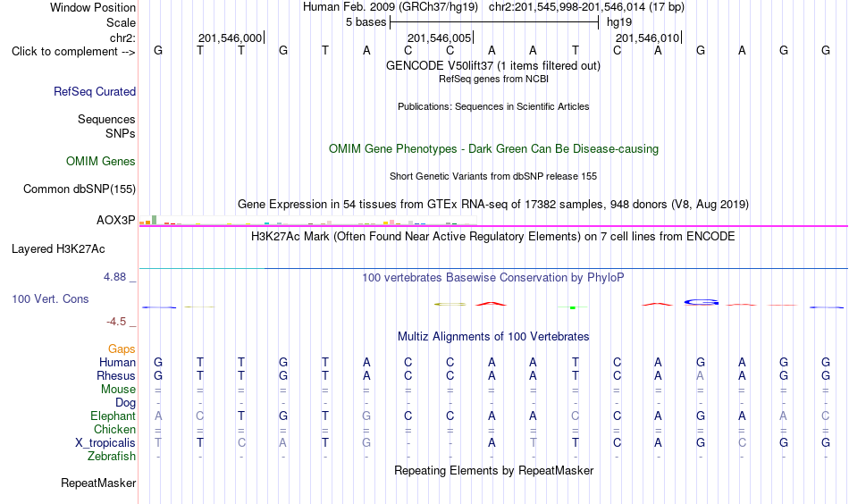Click 'Short Genetic Variants from dbSNP' title

coord(493,176)
